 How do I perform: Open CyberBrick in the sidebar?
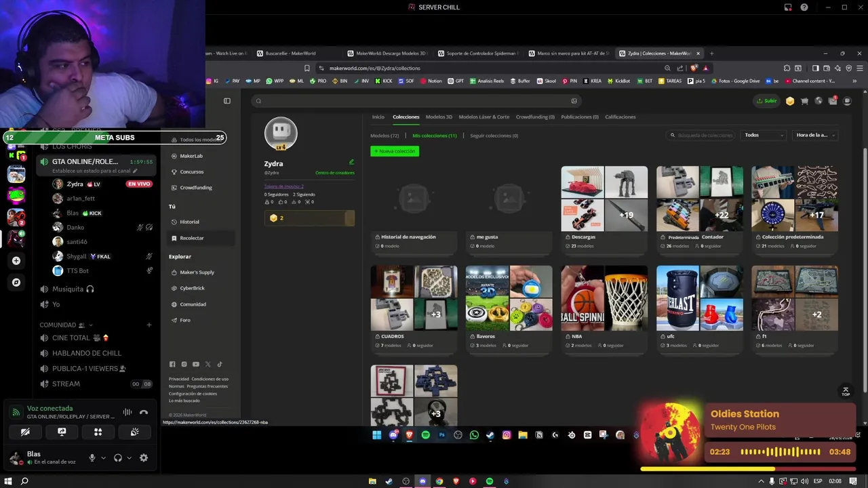click(191, 288)
